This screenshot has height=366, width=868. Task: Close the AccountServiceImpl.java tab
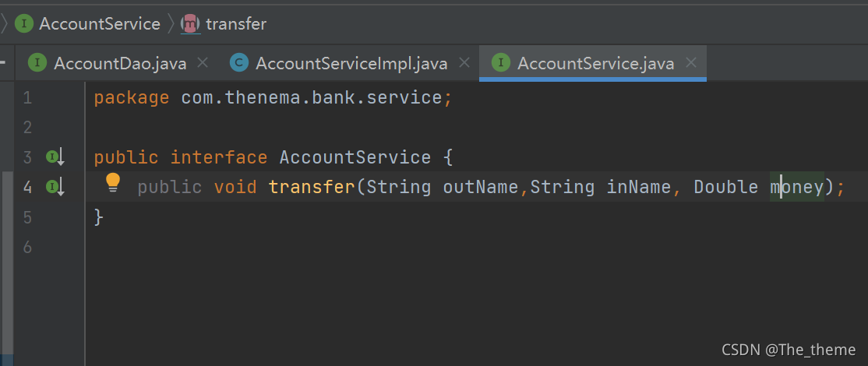[464, 62]
